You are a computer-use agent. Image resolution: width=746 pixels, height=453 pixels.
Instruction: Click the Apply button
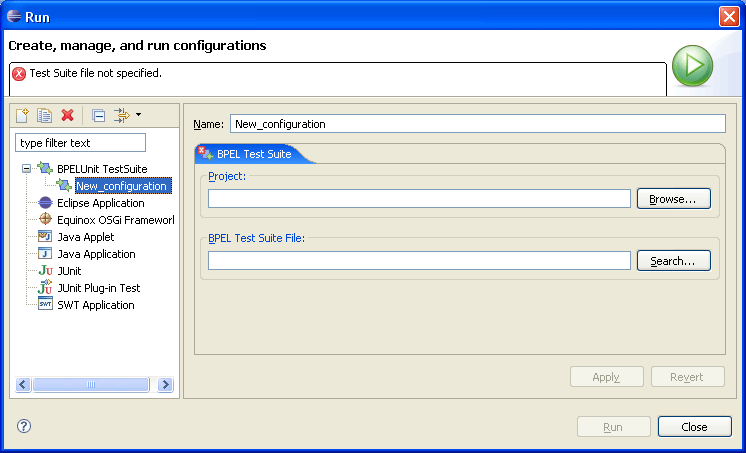607,377
